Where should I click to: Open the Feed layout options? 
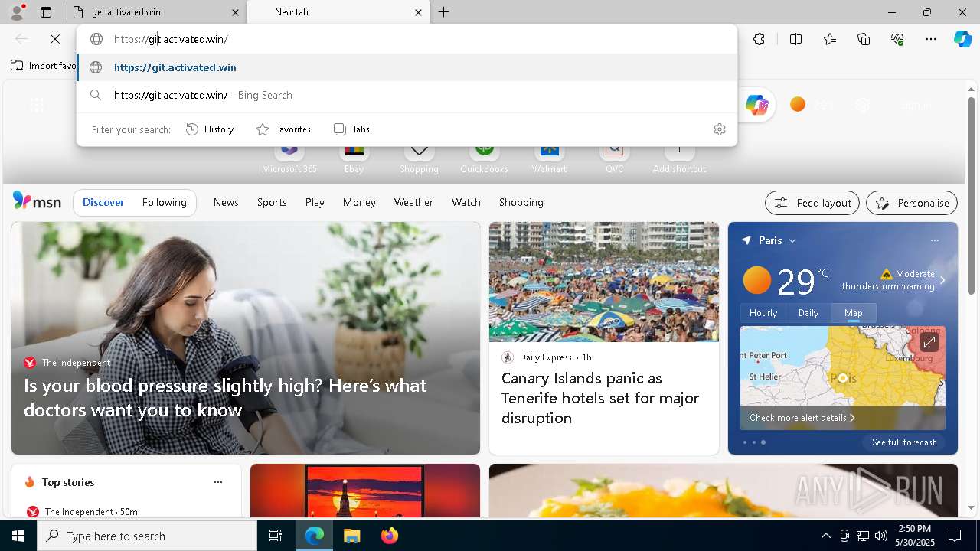click(x=812, y=203)
